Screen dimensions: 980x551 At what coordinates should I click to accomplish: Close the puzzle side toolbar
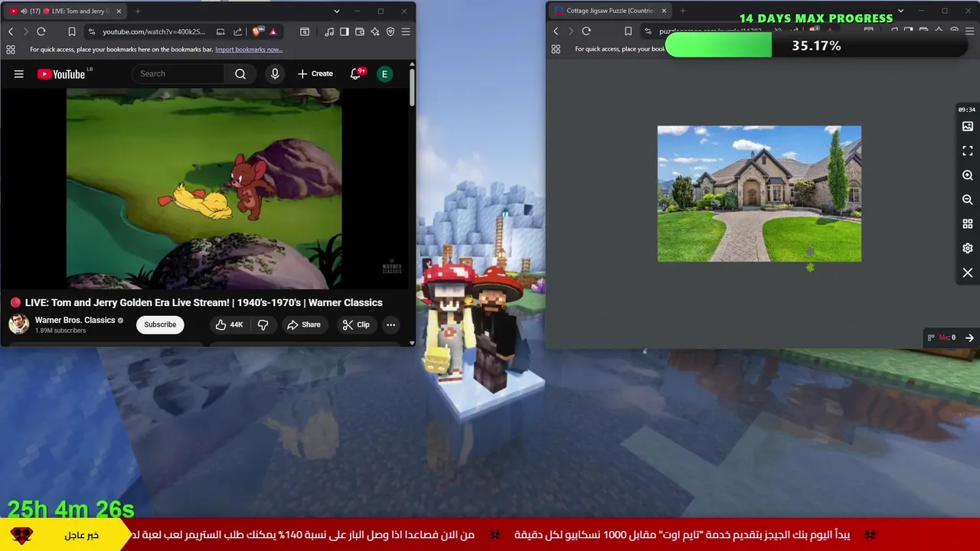click(968, 273)
